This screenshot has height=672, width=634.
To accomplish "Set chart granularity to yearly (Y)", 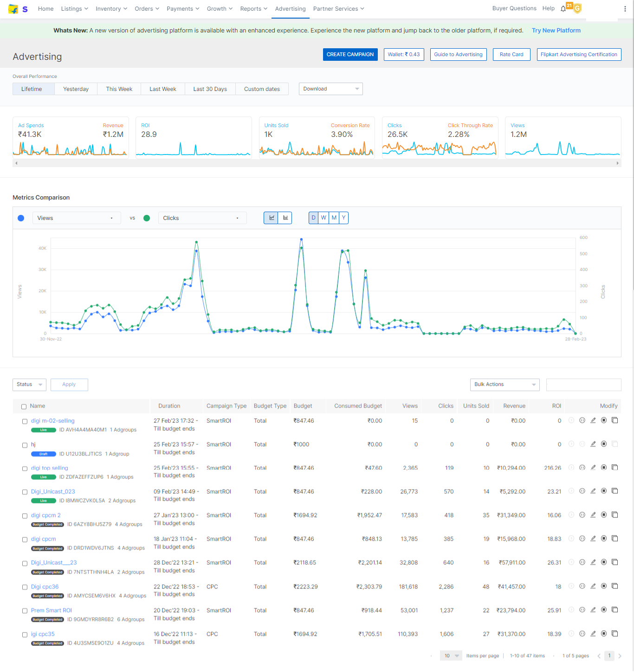I will tap(343, 218).
